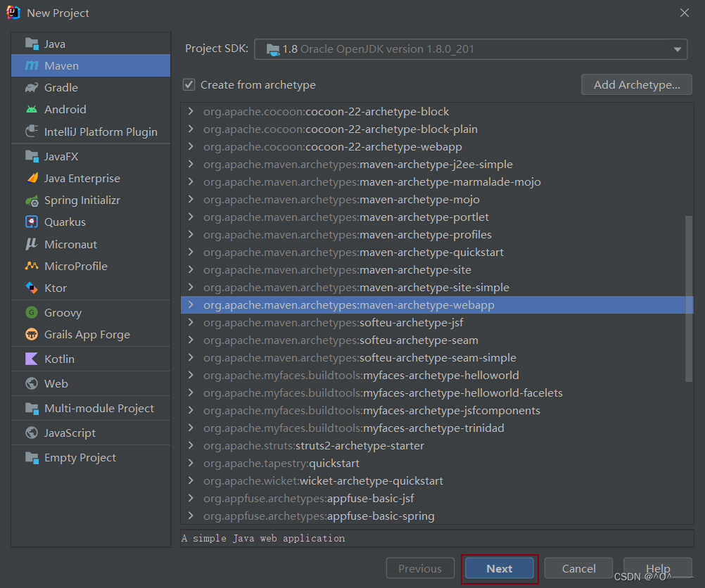
Task: Toggle the Create from archetype checkbox
Action: tap(189, 84)
